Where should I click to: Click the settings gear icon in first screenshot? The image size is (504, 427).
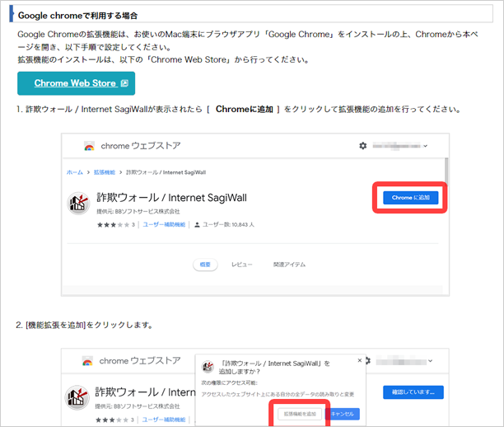[362, 146]
